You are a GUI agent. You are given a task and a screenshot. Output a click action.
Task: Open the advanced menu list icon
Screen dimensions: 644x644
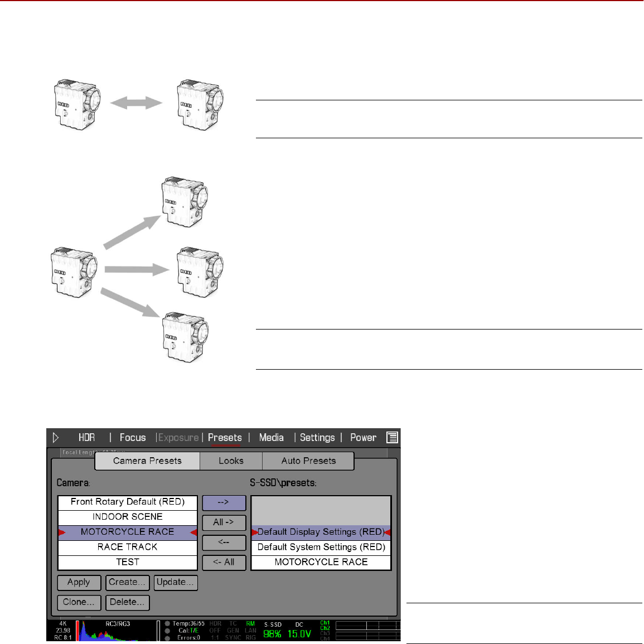pos(392,437)
